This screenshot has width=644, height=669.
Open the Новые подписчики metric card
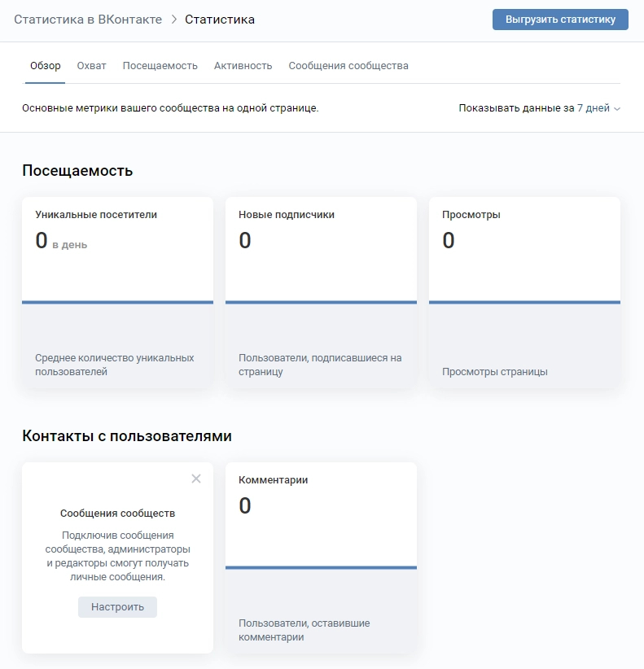tap(321, 244)
